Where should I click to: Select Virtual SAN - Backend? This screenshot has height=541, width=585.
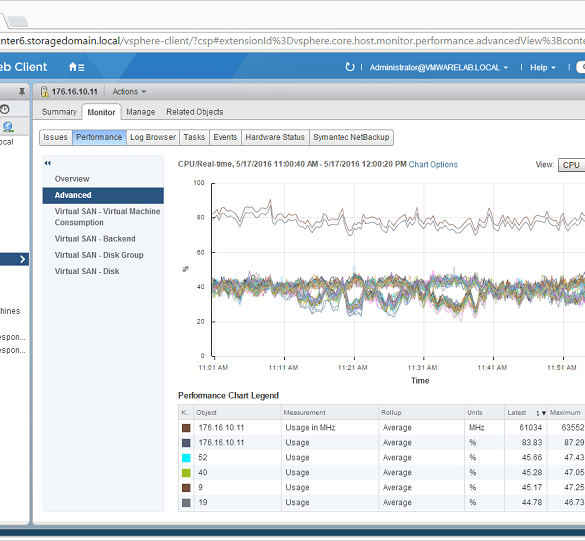(x=95, y=239)
